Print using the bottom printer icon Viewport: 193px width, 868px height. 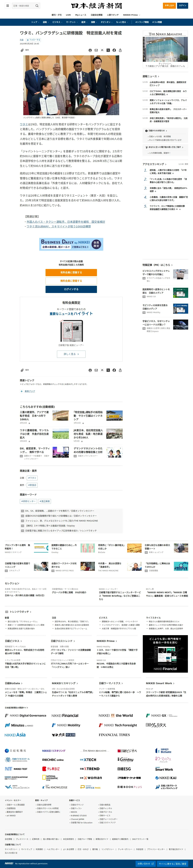pyautogui.click(x=90, y=370)
